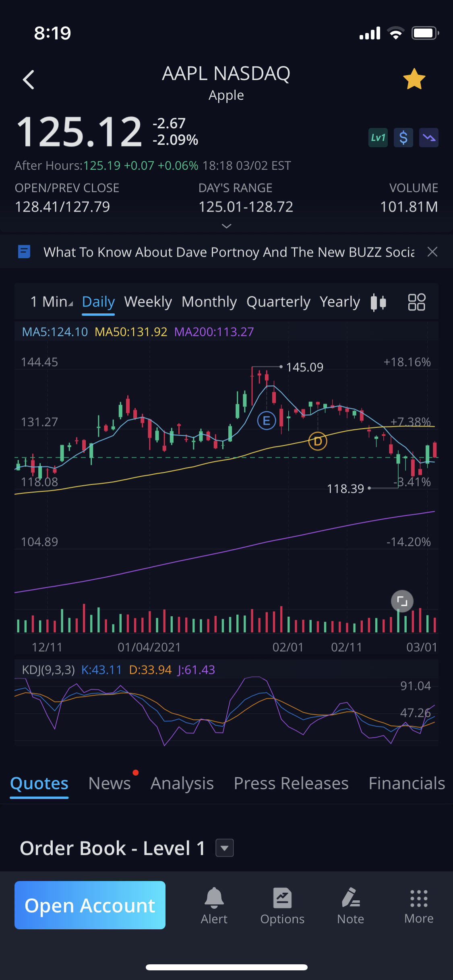The width and height of the screenshot is (453, 980).
Task: Tap the blue dollar sign icon
Action: [403, 138]
